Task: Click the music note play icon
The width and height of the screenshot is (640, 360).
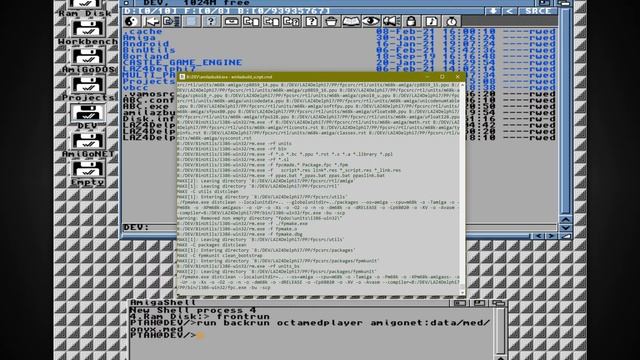Action: click(431, 21)
